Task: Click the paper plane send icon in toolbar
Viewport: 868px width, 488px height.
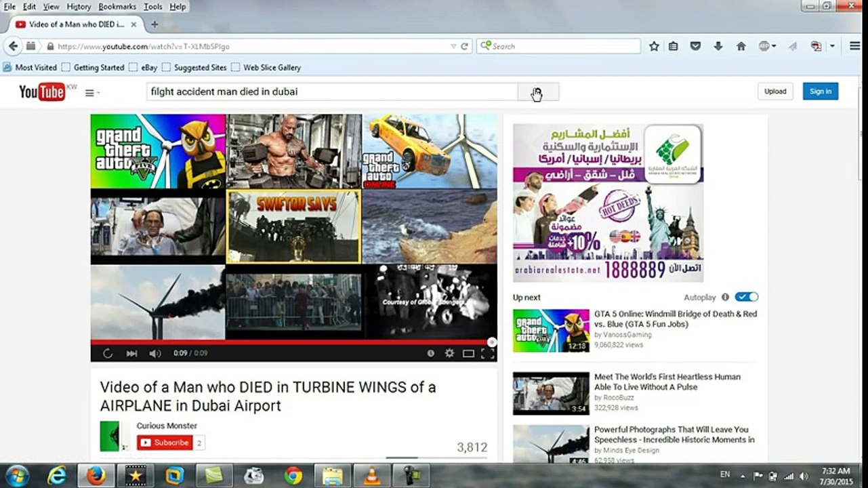Action: tap(792, 46)
